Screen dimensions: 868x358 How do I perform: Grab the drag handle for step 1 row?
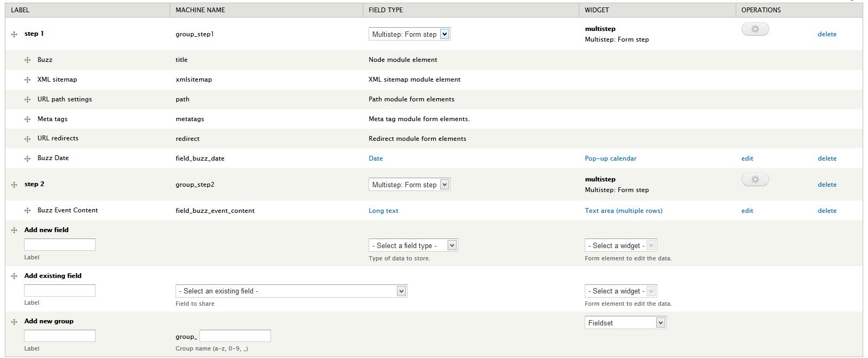pos(14,34)
